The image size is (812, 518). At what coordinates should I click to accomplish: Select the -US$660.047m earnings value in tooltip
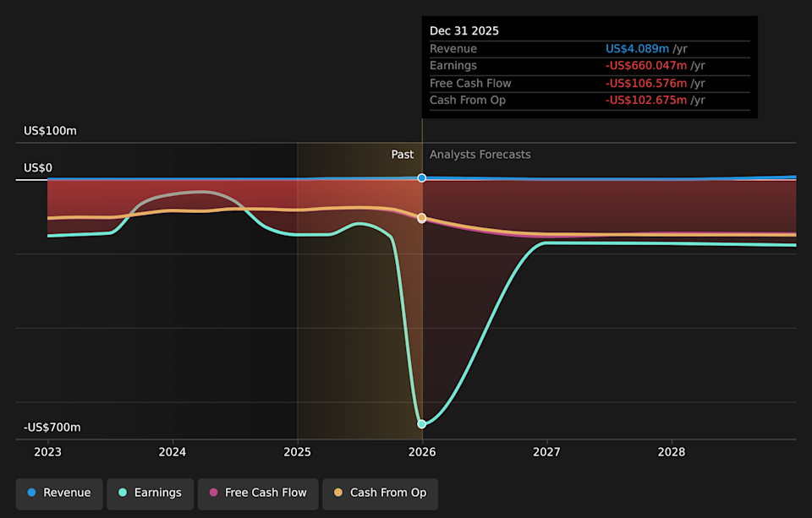tap(645, 66)
